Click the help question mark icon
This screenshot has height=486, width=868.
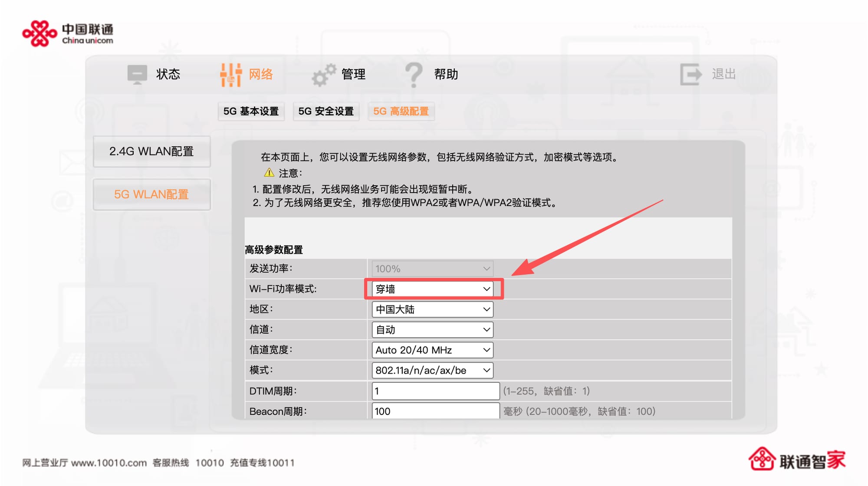[x=414, y=75]
